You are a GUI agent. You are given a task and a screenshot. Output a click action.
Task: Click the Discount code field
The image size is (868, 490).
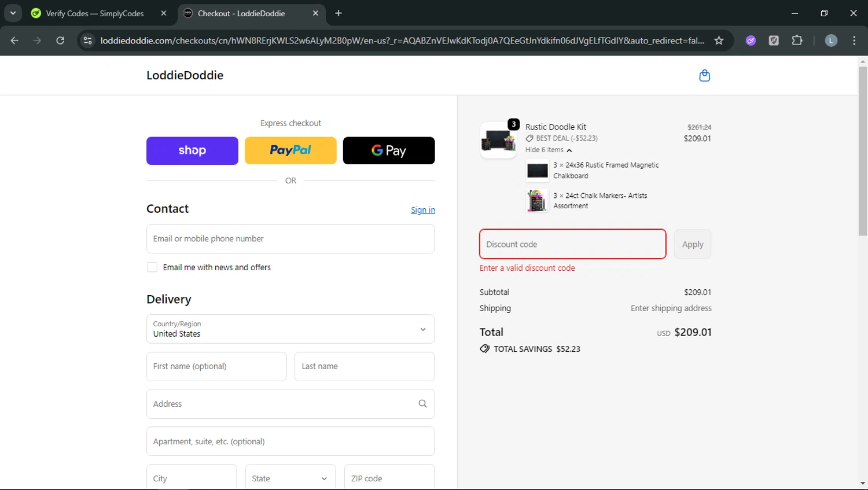573,244
